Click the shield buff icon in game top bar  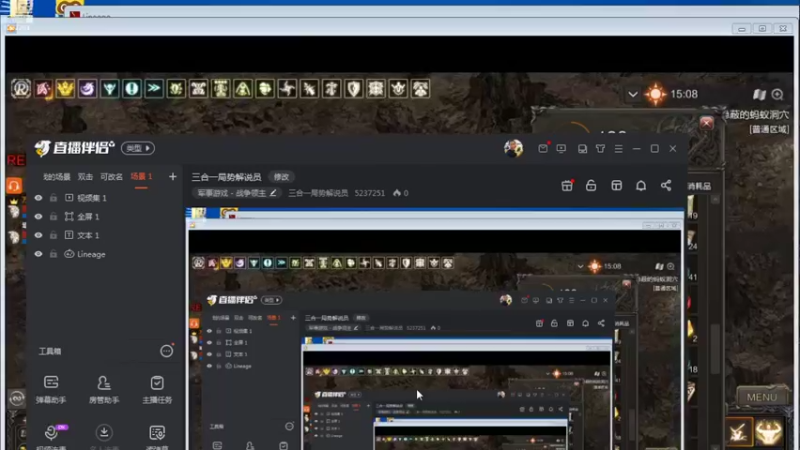pos(354,89)
